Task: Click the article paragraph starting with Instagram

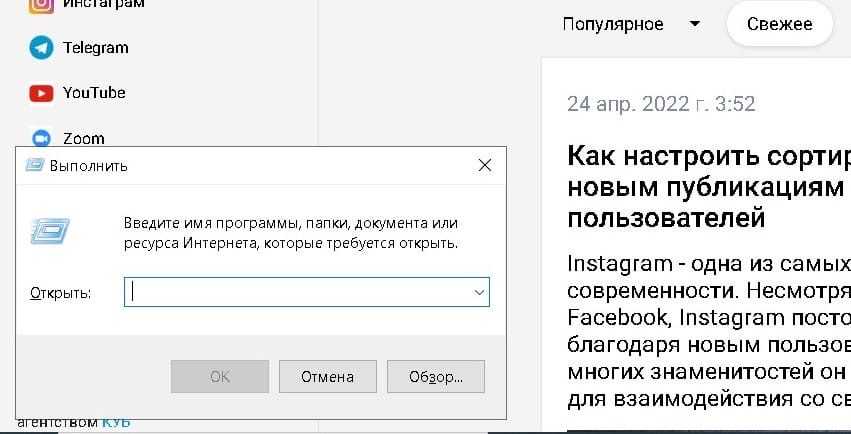Action: [709, 332]
